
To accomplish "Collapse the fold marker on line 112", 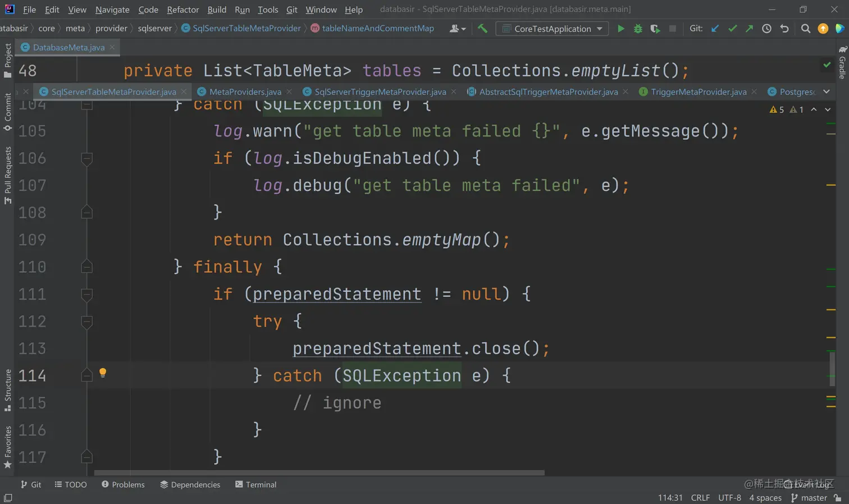I will click(87, 322).
